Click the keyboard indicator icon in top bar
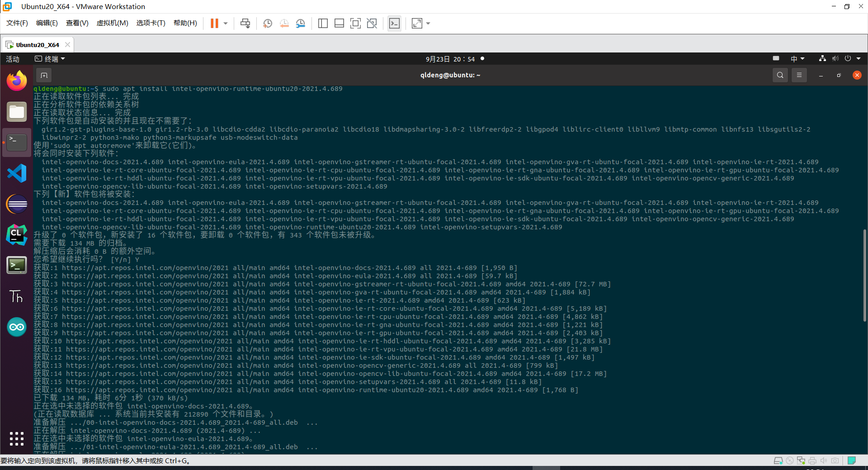The width and height of the screenshot is (868, 470). 776,58
